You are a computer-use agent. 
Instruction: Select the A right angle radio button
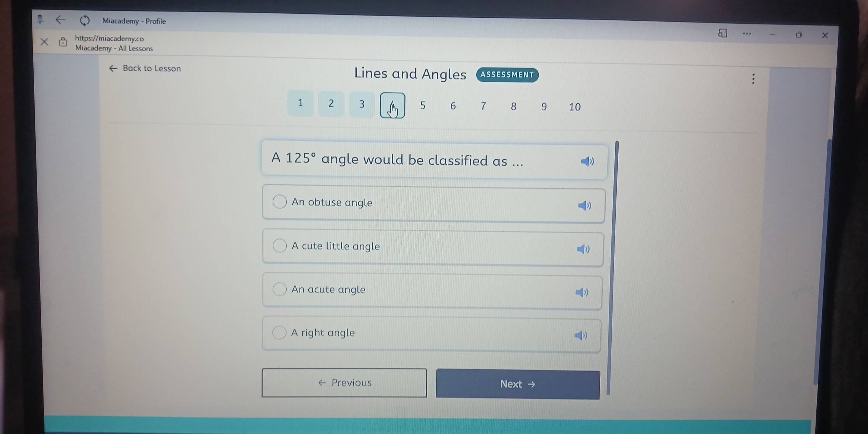coord(278,333)
